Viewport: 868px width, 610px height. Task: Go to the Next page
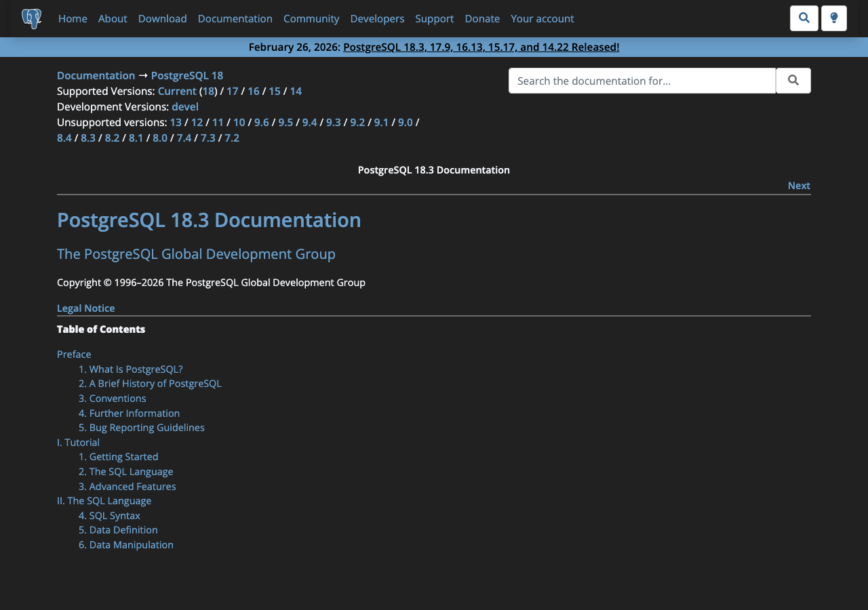pyautogui.click(x=798, y=185)
